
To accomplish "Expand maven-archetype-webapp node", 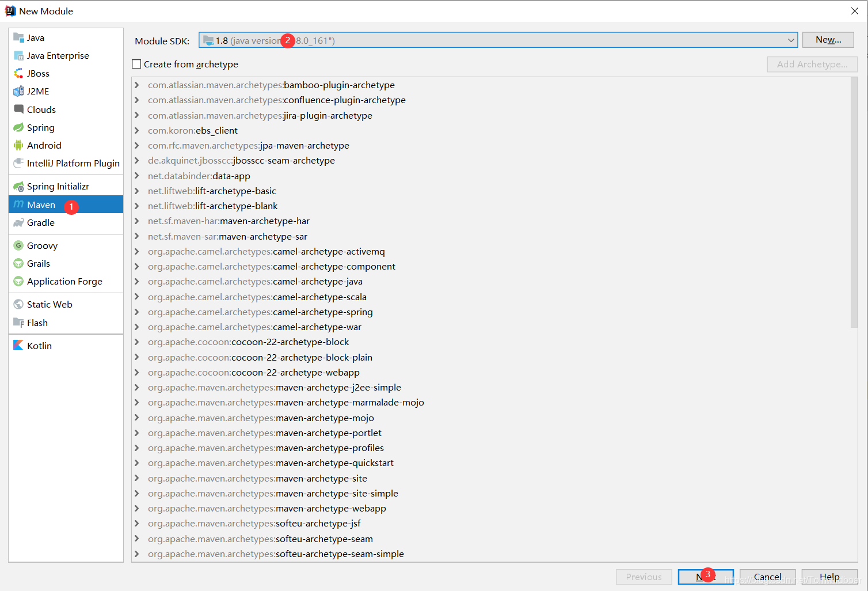I will click(x=137, y=508).
